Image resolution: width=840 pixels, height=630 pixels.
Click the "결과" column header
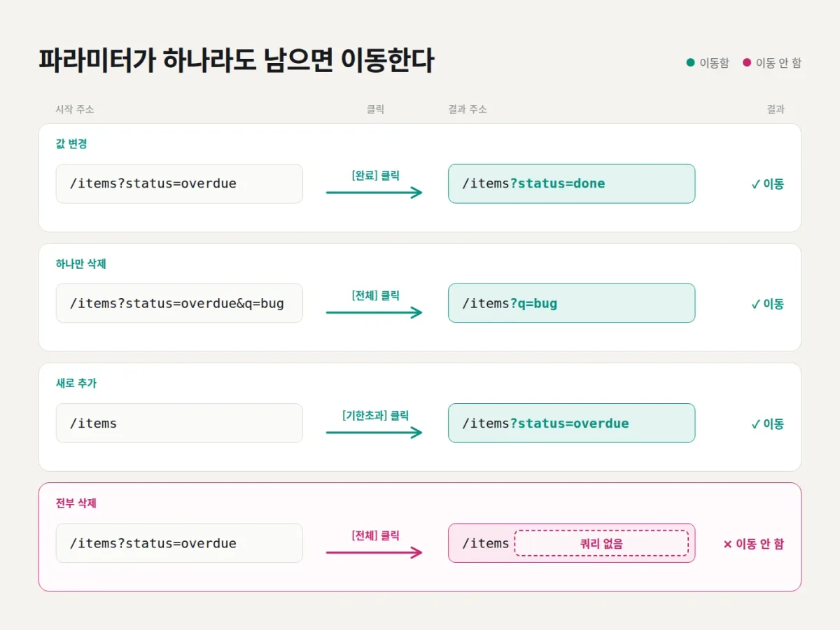(776, 109)
